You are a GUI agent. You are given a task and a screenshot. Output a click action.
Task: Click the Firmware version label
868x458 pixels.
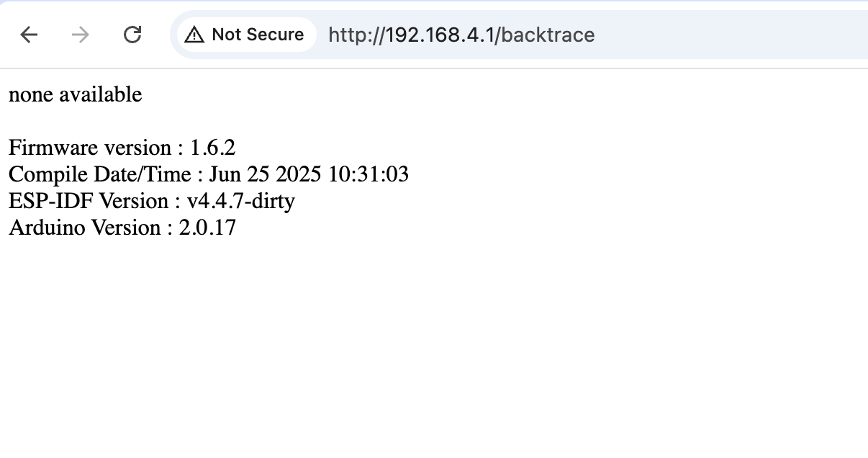pos(90,148)
